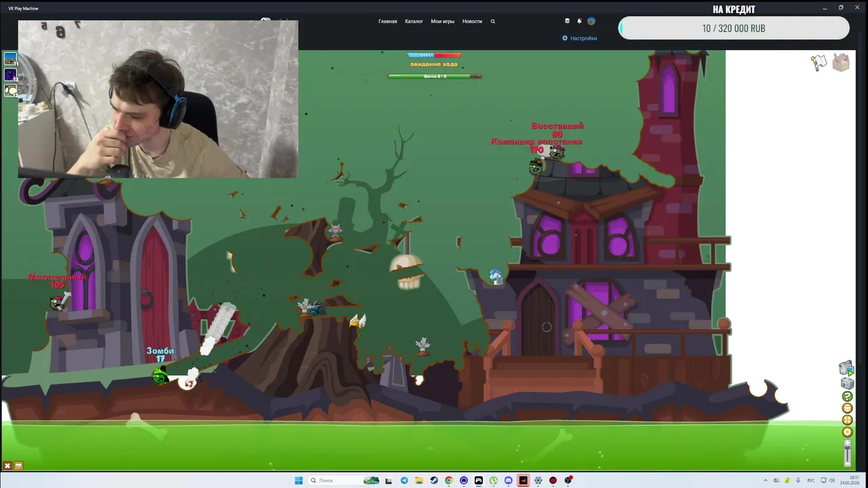868x488 pixels.
Task: Show hidden system tray icons chevron
Action: 766,481
